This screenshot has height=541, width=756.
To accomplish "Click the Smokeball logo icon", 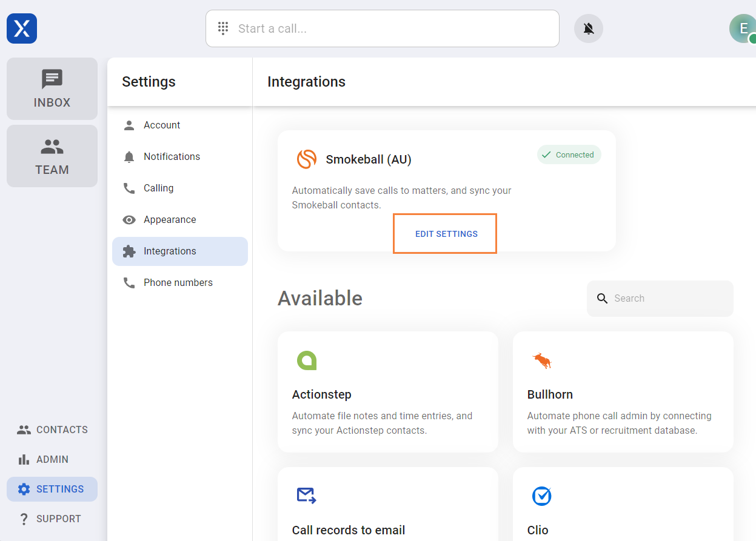I will (x=307, y=159).
